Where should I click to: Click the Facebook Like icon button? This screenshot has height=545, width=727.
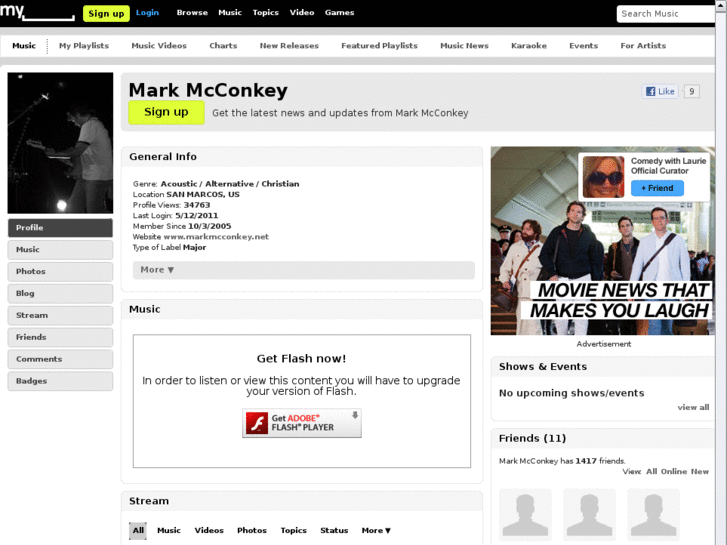pos(660,91)
